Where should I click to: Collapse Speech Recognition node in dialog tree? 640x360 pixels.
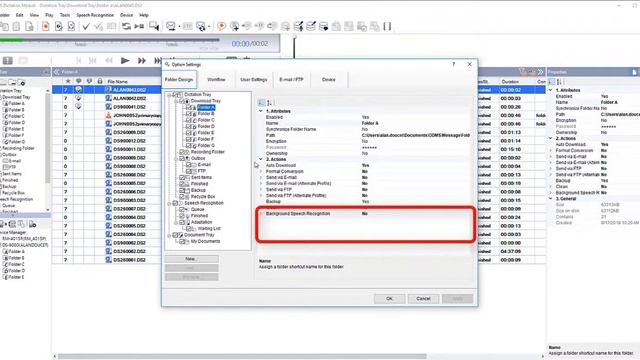coord(169,203)
